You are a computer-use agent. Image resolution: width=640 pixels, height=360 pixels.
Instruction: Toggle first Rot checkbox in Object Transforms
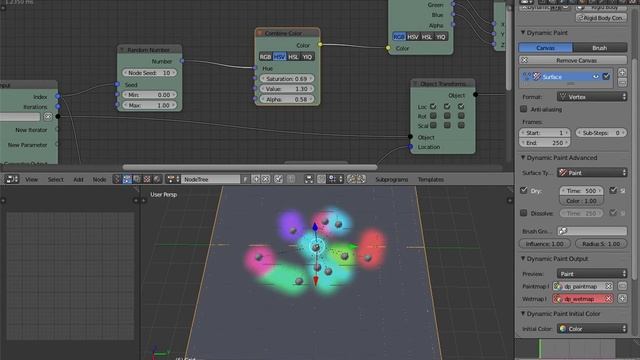433,116
